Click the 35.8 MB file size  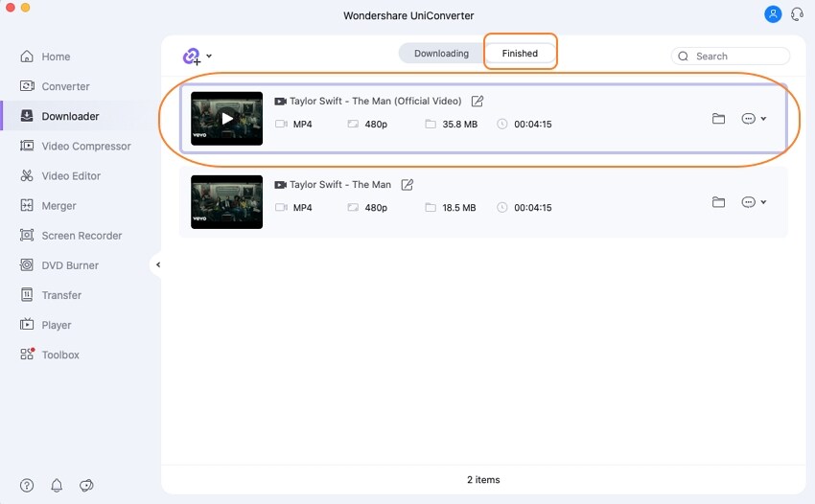[459, 125]
